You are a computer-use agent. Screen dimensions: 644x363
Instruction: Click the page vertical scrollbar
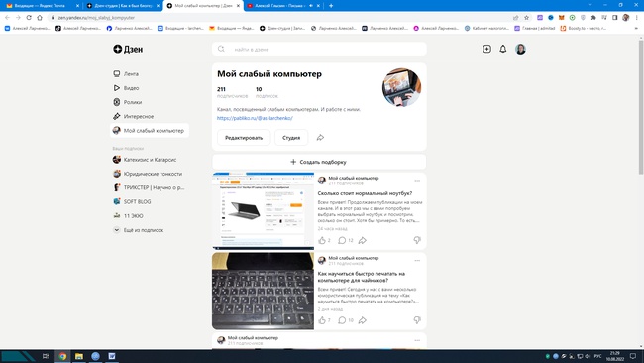point(641,106)
